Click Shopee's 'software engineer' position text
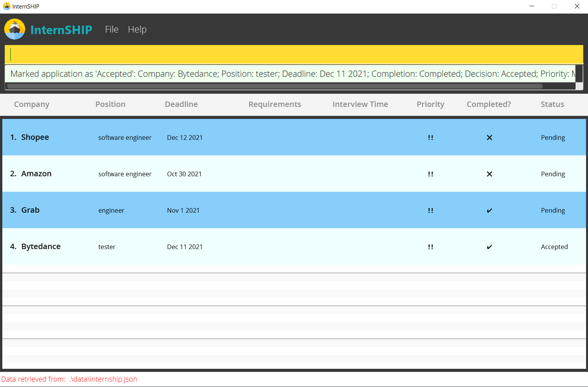Viewport: 588px width, 387px height. (x=125, y=138)
